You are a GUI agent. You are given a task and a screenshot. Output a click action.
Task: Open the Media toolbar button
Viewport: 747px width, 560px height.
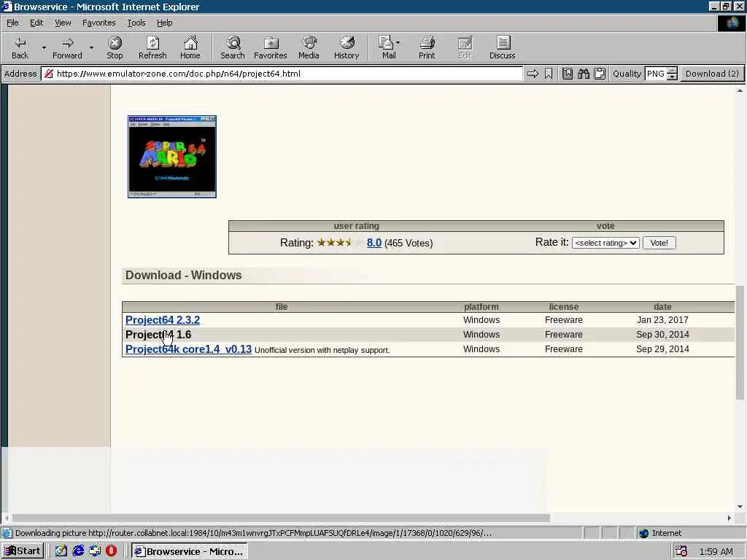point(309,47)
